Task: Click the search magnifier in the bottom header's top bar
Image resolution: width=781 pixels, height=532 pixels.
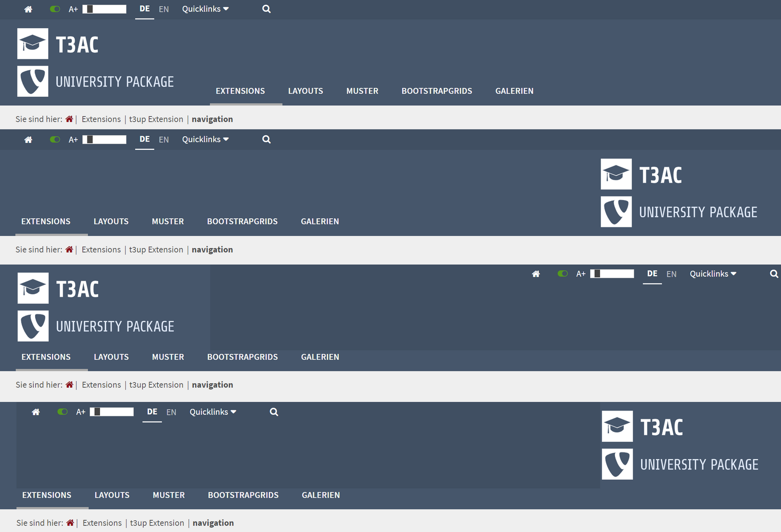Action: 274,412
